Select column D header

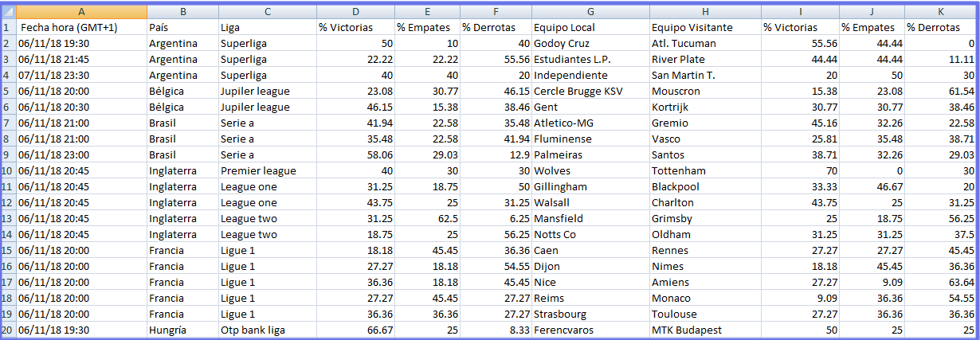(355, 12)
